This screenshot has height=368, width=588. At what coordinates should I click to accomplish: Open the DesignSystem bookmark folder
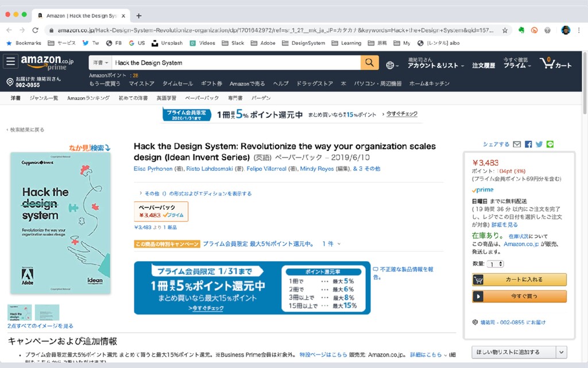(304, 43)
